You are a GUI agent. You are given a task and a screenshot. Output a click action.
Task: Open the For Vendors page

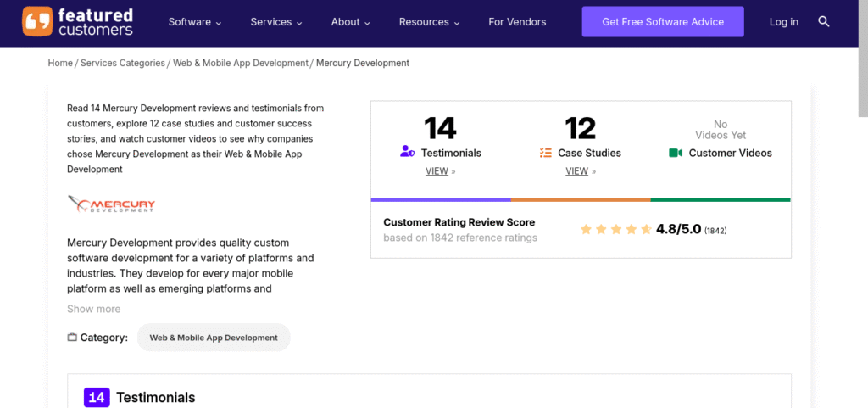517,22
